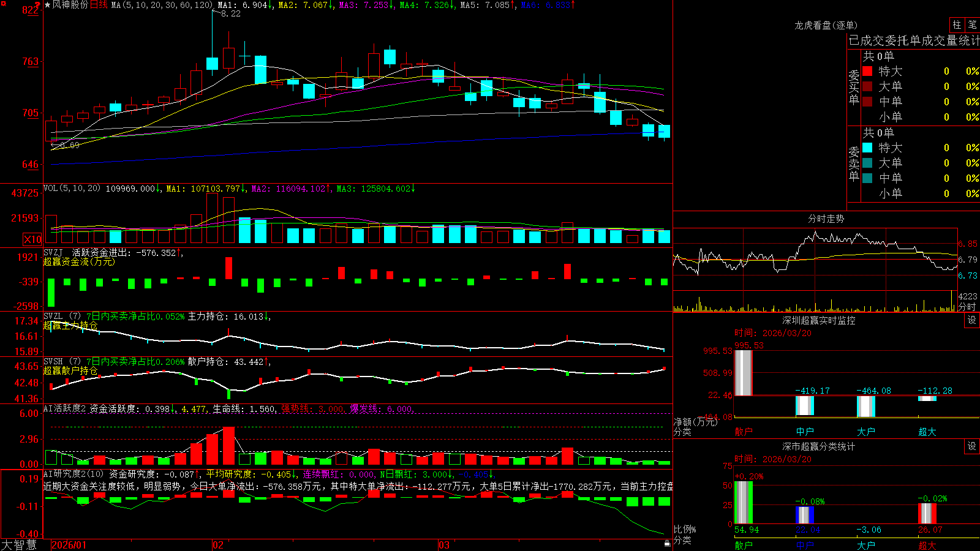Screen dimensions: 980x551
Task: Click the -419.17 value above 中户
Action: (x=812, y=391)
